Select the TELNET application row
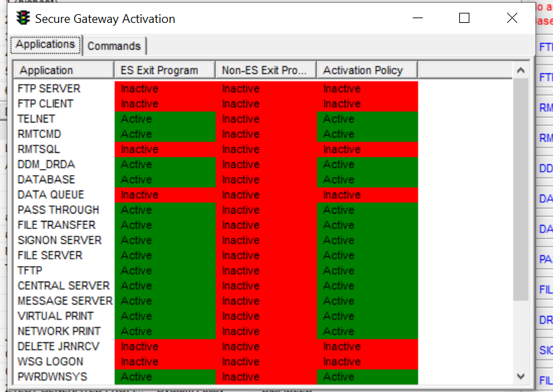 [216, 119]
